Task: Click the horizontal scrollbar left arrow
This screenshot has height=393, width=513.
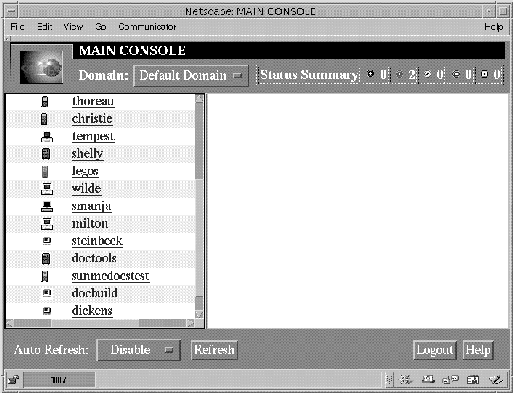Action: 10,323
